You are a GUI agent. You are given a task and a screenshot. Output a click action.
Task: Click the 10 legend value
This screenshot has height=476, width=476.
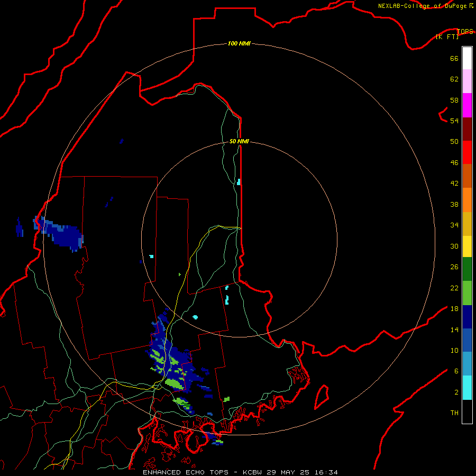[454, 351]
